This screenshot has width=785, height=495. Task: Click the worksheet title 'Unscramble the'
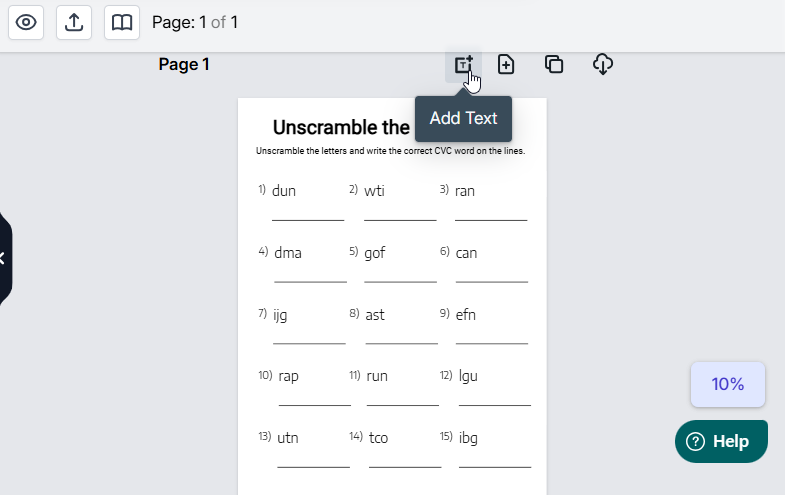point(341,128)
